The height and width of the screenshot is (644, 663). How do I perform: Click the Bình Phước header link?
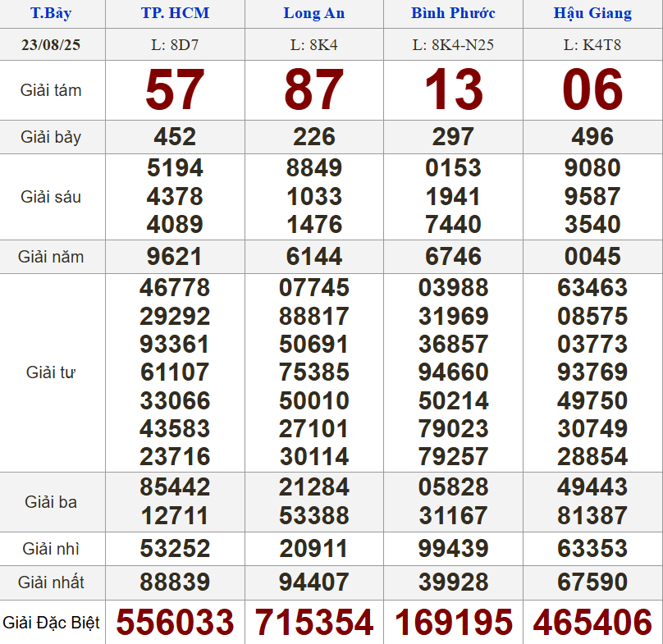pos(453,13)
